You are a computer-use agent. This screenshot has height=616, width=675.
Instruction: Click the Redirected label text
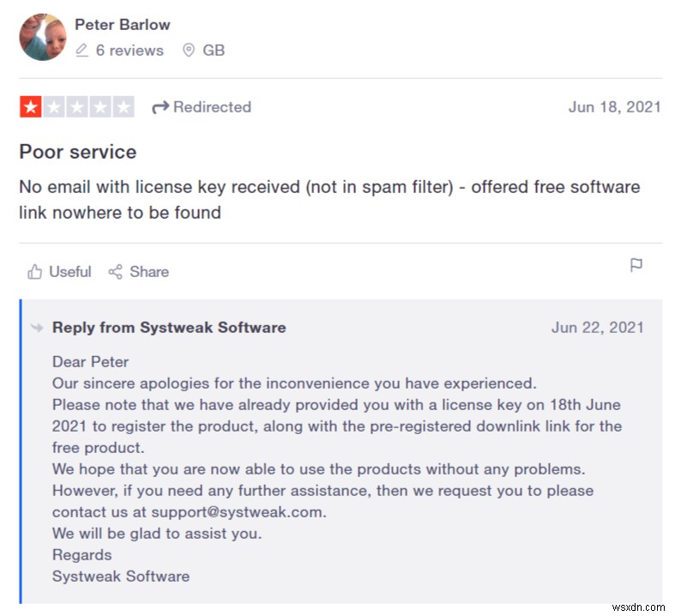coord(212,107)
